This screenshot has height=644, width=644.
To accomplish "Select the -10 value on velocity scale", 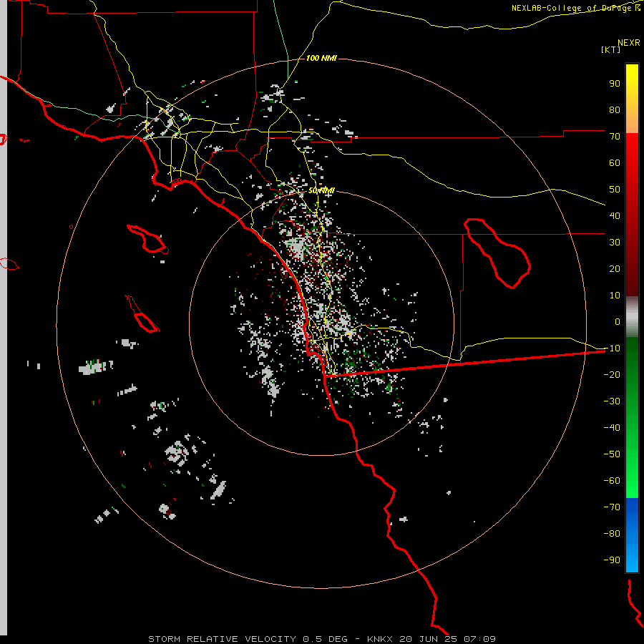I will [612, 348].
